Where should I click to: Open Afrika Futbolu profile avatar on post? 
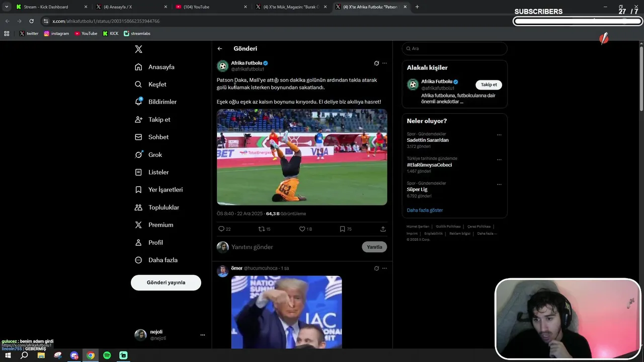[x=222, y=66]
